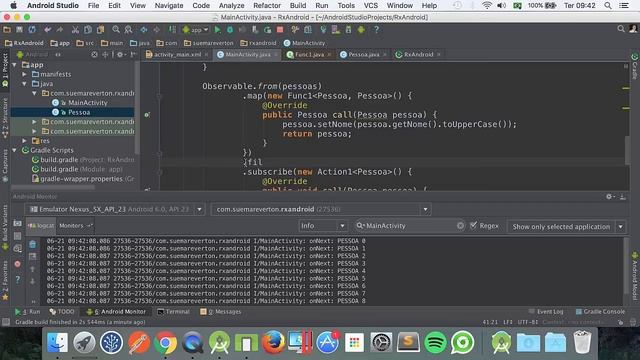Click the Help question mark toolbar icon
This screenshot has height=360, width=640.
pyautogui.click(x=376, y=30)
